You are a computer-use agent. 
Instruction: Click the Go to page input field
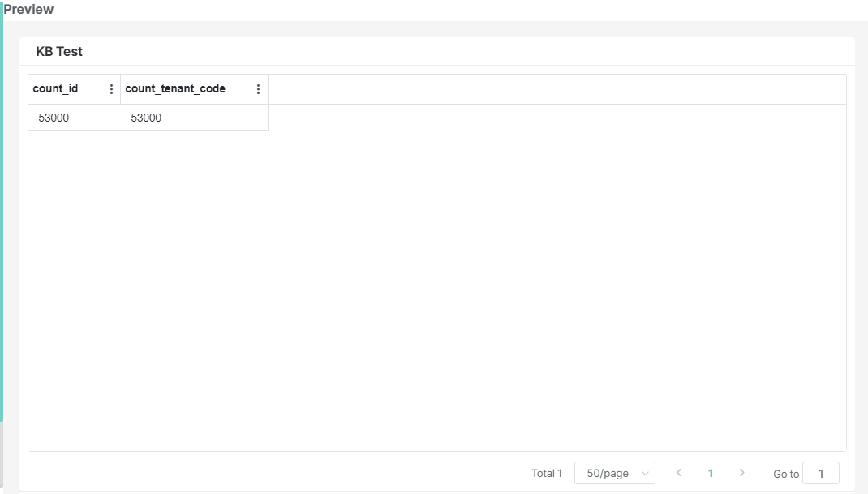pyautogui.click(x=822, y=473)
